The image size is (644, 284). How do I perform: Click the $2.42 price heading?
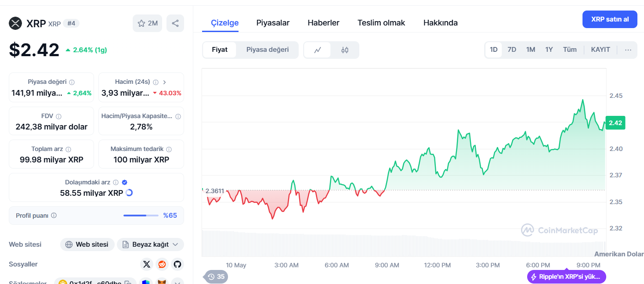[34, 50]
